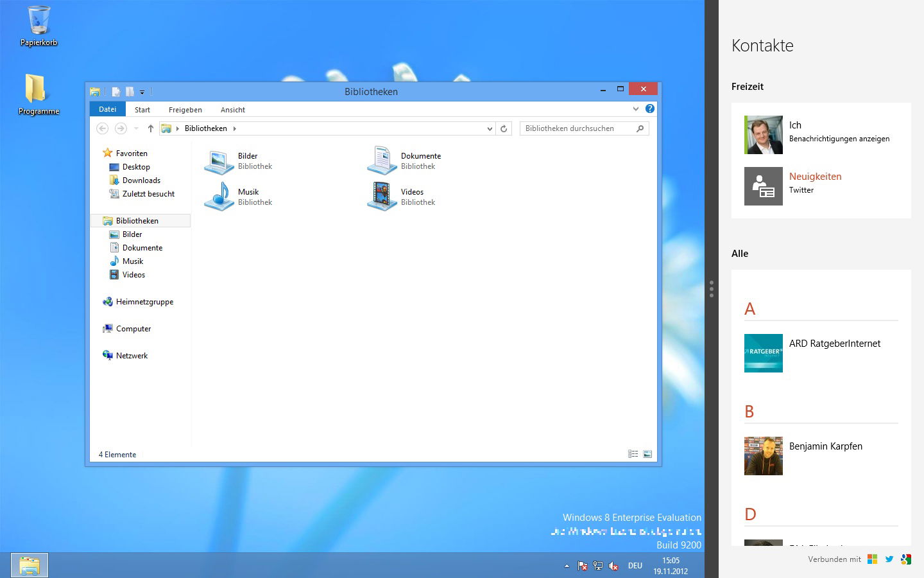The image size is (924, 578).
Task: Click Benjamin Karpfen's profile photo
Action: [x=764, y=456]
